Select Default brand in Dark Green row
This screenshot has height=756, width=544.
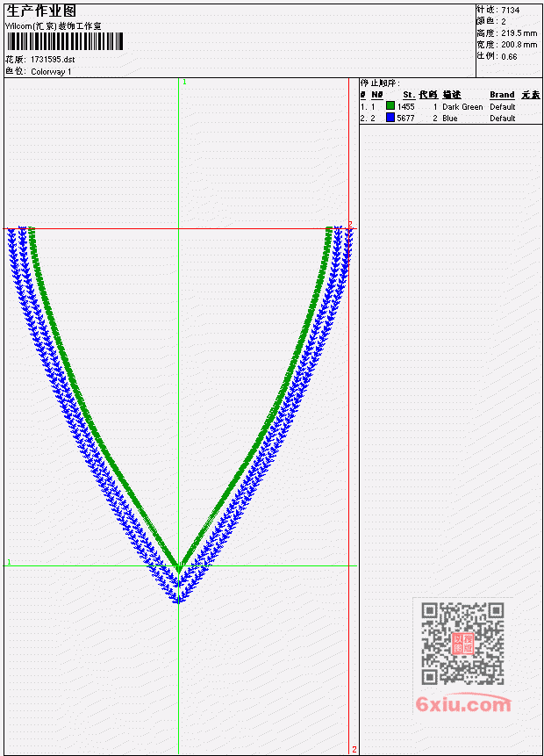[x=503, y=106]
